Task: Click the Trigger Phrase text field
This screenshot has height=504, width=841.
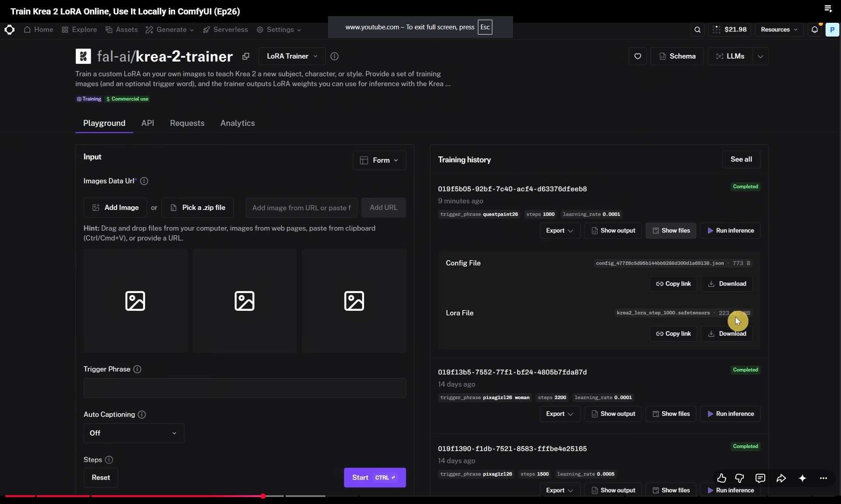Action: pos(244,388)
